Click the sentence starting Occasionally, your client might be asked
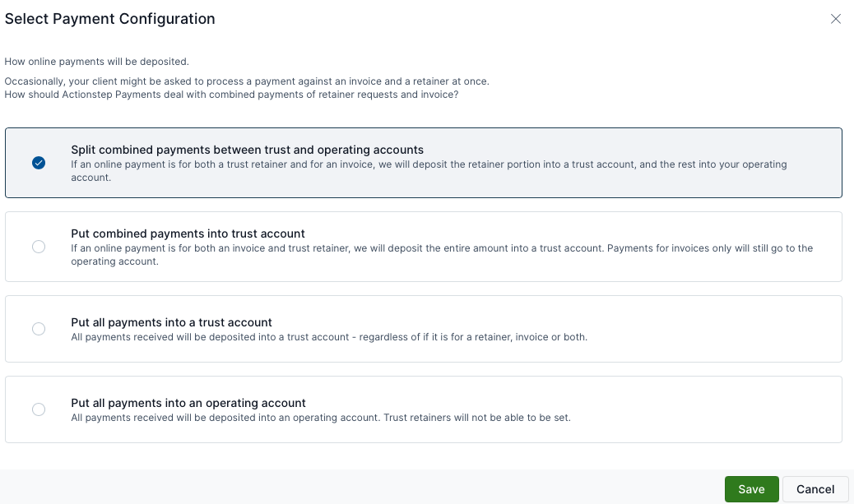The image size is (854, 504). point(247,81)
